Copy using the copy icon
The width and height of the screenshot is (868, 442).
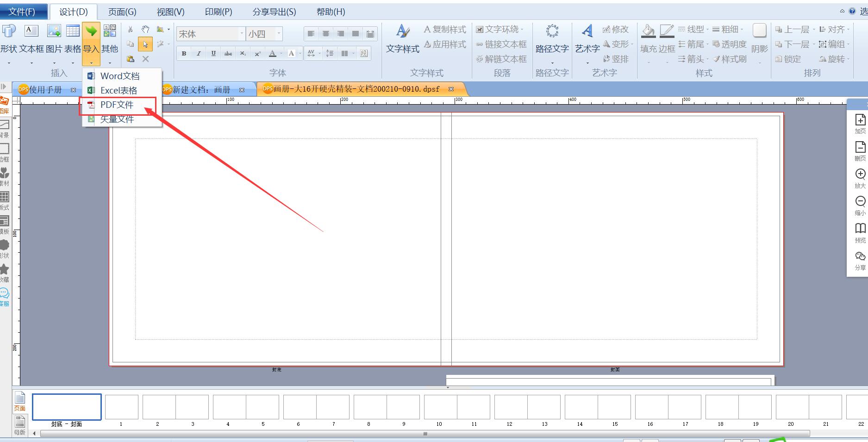pos(131,44)
